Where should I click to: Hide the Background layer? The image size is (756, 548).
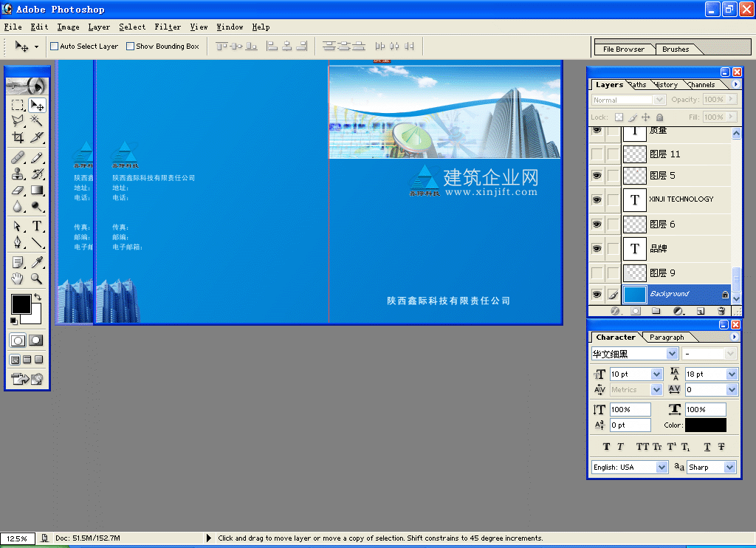[597, 294]
